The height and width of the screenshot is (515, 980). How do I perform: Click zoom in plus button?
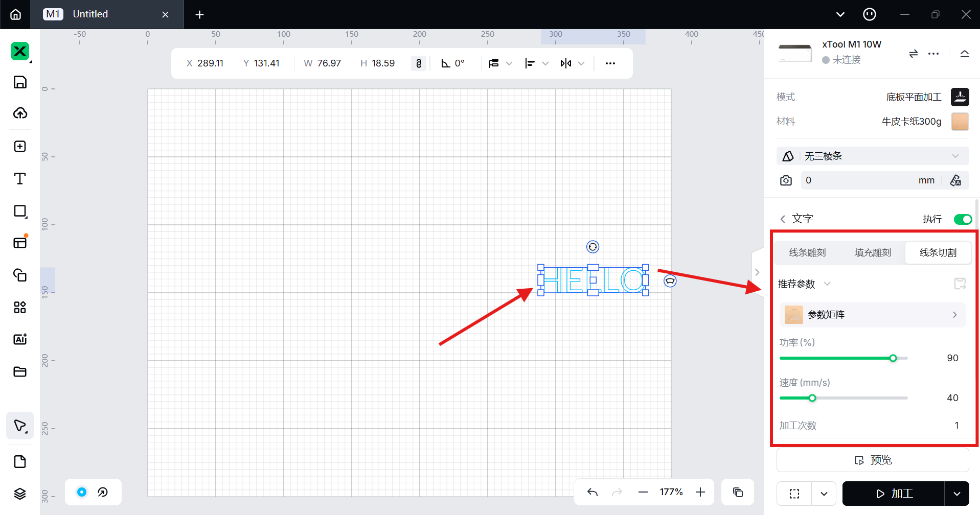point(700,492)
